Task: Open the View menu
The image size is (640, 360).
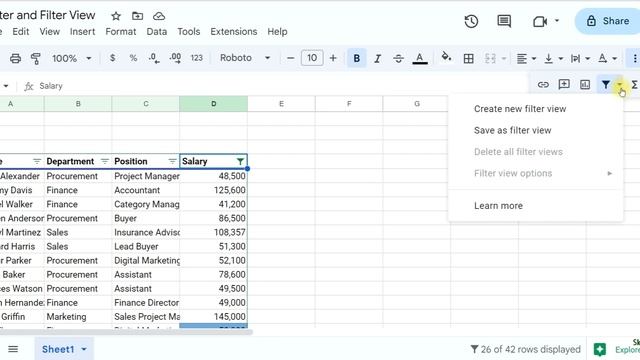Action: (50, 32)
